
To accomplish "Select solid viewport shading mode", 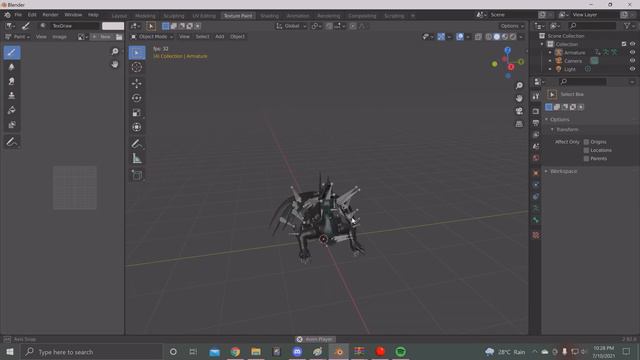I will [497, 37].
